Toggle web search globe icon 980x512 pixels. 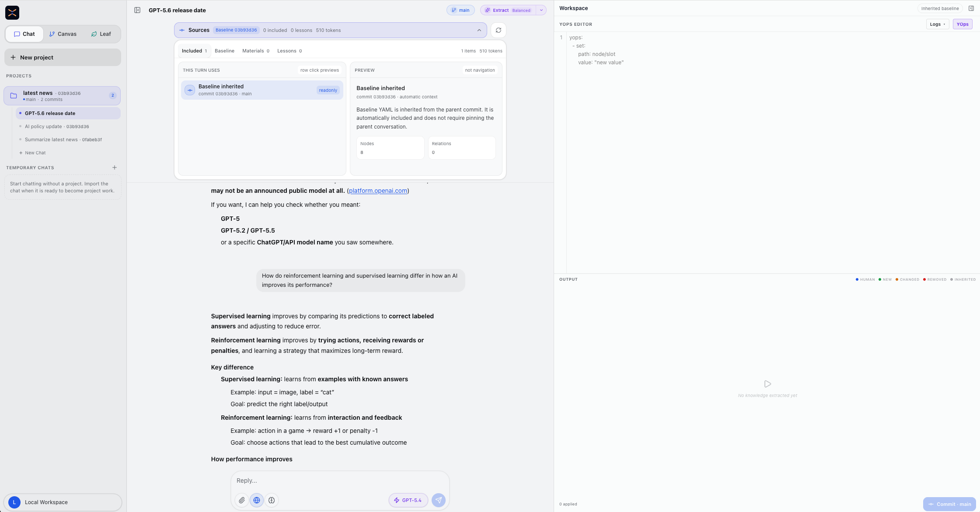(257, 500)
